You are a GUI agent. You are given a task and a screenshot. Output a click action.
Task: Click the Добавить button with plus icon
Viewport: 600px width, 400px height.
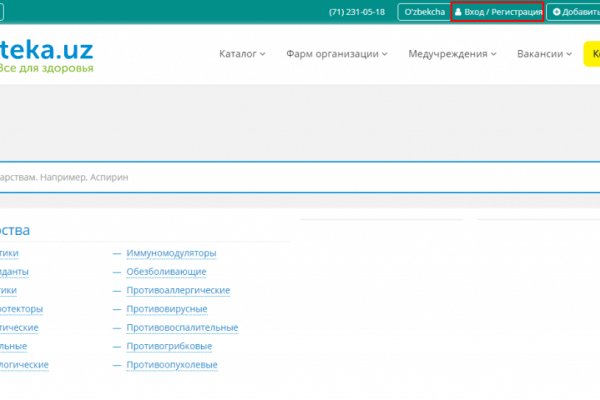[x=575, y=12]
